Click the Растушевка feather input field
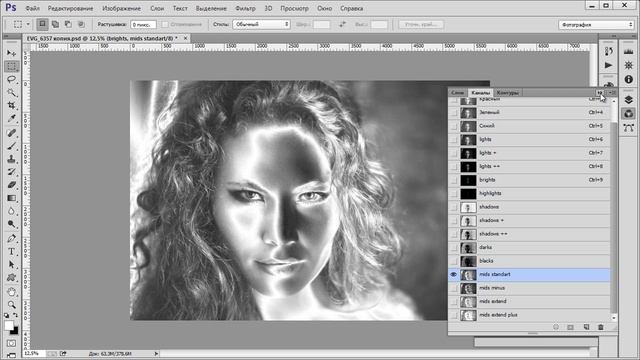 click(x=143, y=24)
